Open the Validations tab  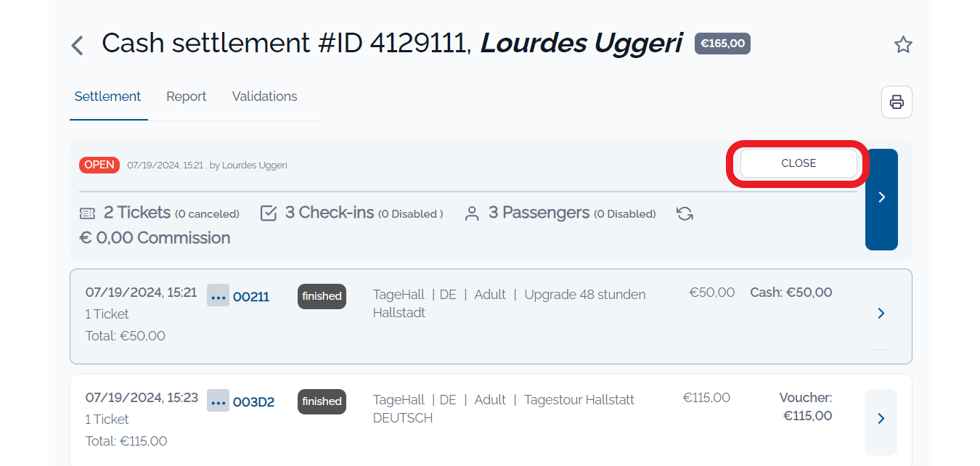coord(264,97)
